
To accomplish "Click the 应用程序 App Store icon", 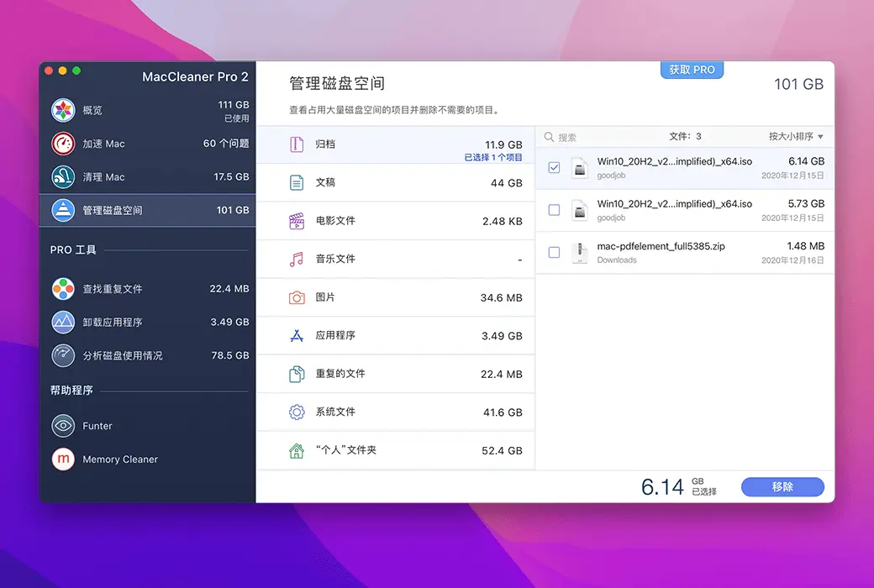I will point(297,335).
